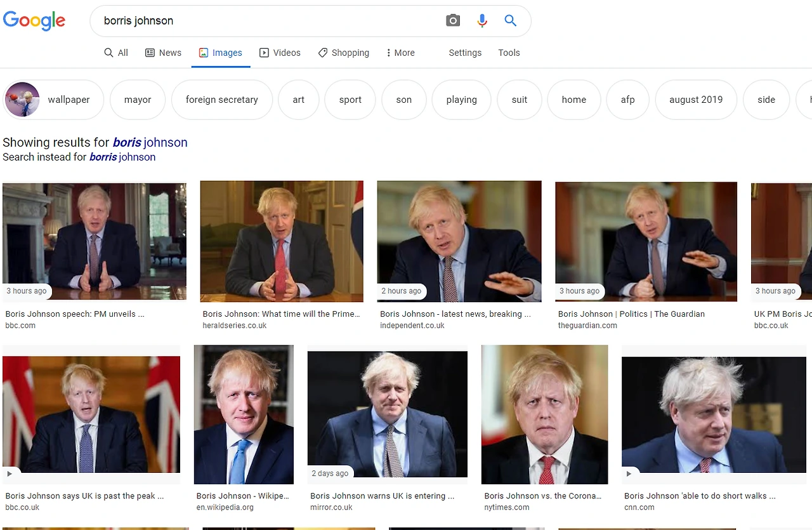Open search by image via camera icon
812x530 pixels.
452,20
